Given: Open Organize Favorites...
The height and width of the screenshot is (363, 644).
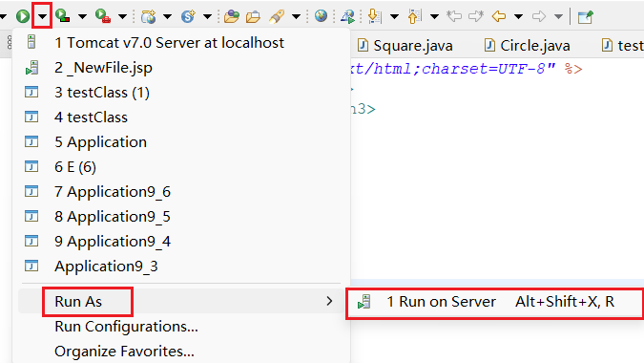Looking at the screenshot, I should click(x=181, y=352).
